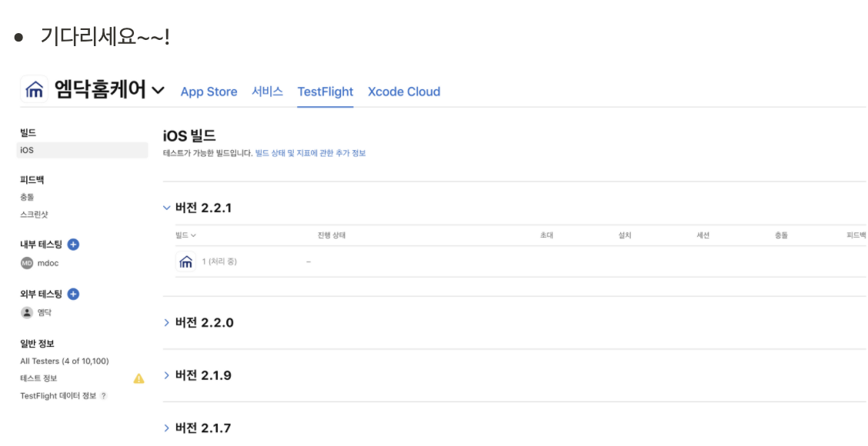Click the person icon beside 엠닥
The image size is (868, 446).
27,313
